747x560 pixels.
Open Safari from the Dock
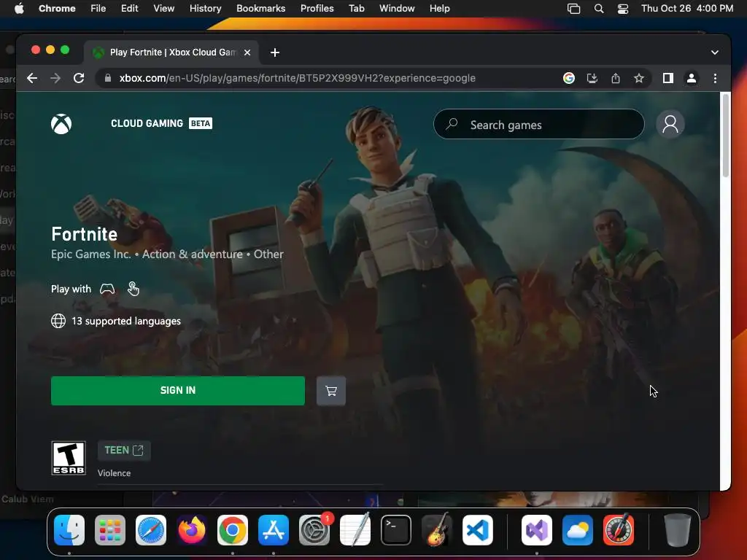151,529
